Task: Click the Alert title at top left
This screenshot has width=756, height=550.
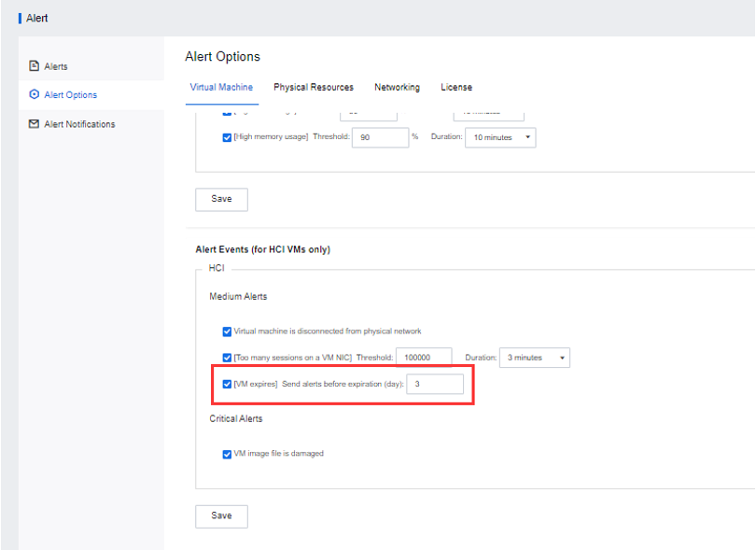Action: click(36, 19)
